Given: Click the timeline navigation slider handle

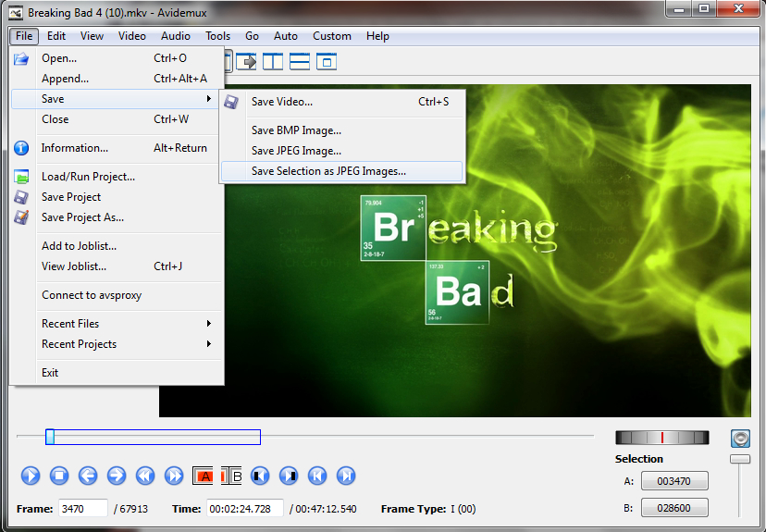Looking at the screenshot, I should click(50, 437).
